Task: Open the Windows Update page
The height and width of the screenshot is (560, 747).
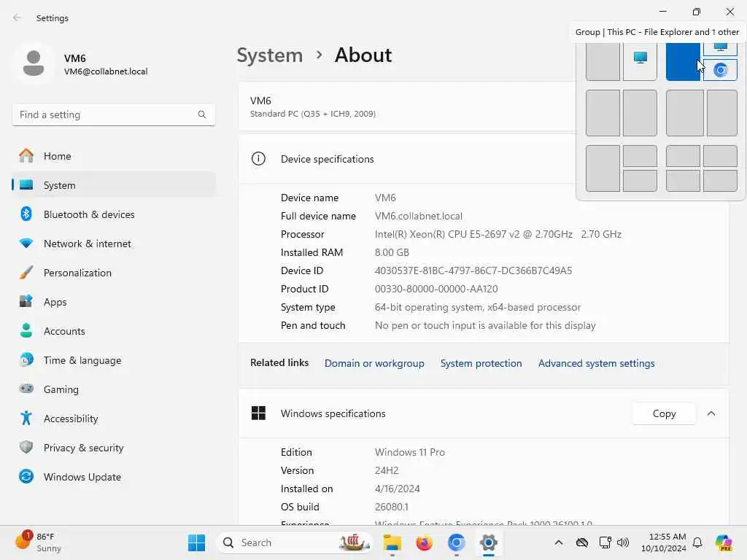Action: tap(113, 477)
